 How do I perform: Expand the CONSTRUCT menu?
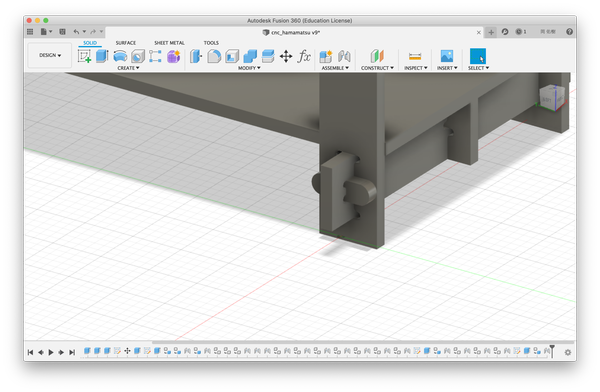[x=377, y=68]
